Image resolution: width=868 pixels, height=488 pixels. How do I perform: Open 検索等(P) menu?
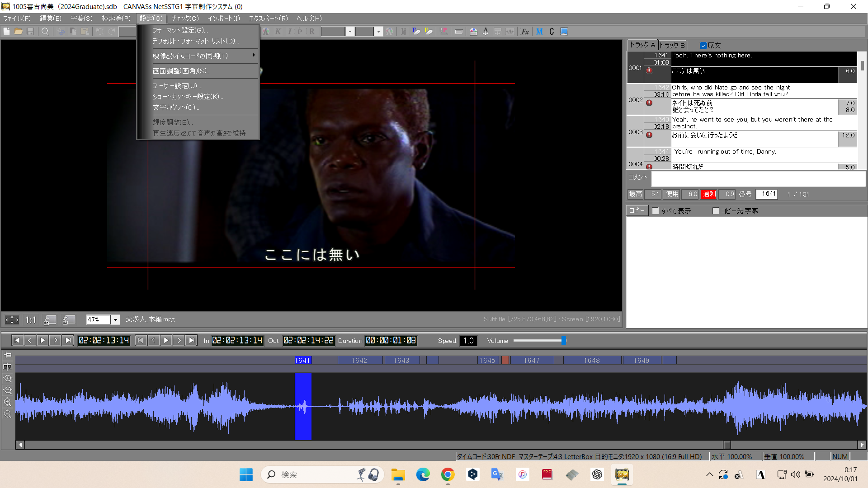tap(116, 19)
